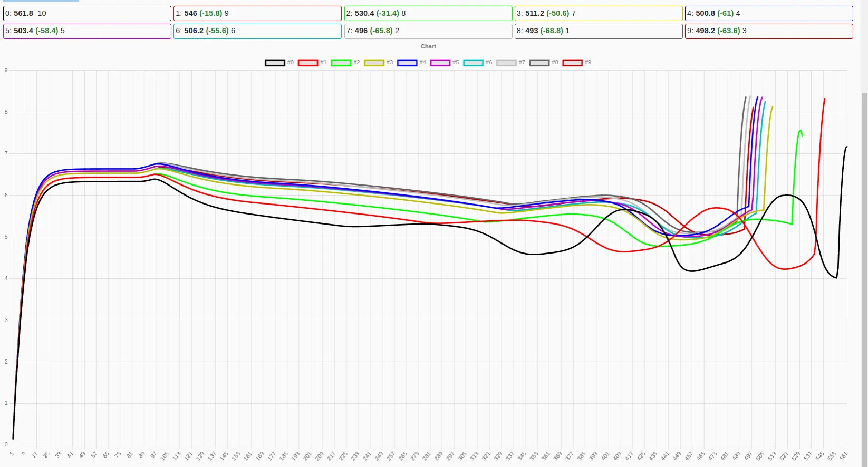Screen dimensions: 868x467
Task: Toggle the blue #4 legend item
Action: [x=411, y=63]
